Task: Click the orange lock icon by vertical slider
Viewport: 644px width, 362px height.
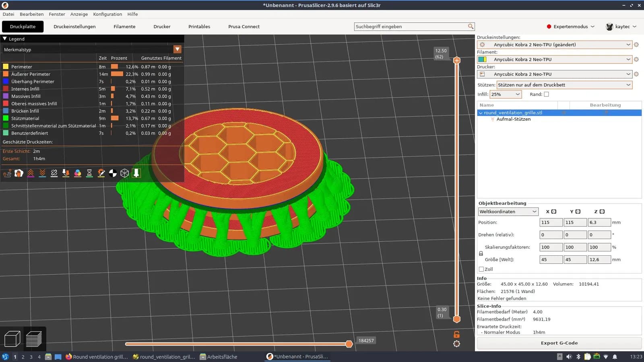Action: pyautogui.click(x=456, y=334)
